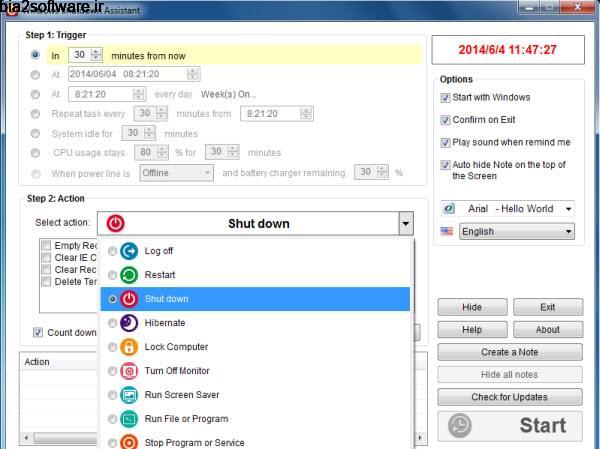Viewport: 600px width, 449px height.
Task: Click the red 2014/6/4 clock display
Action: point(508,50)
